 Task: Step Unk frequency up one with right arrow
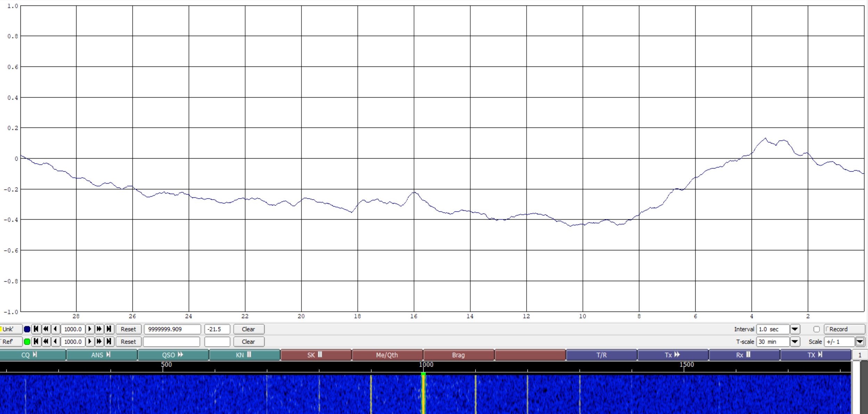(x=90, y=329)
